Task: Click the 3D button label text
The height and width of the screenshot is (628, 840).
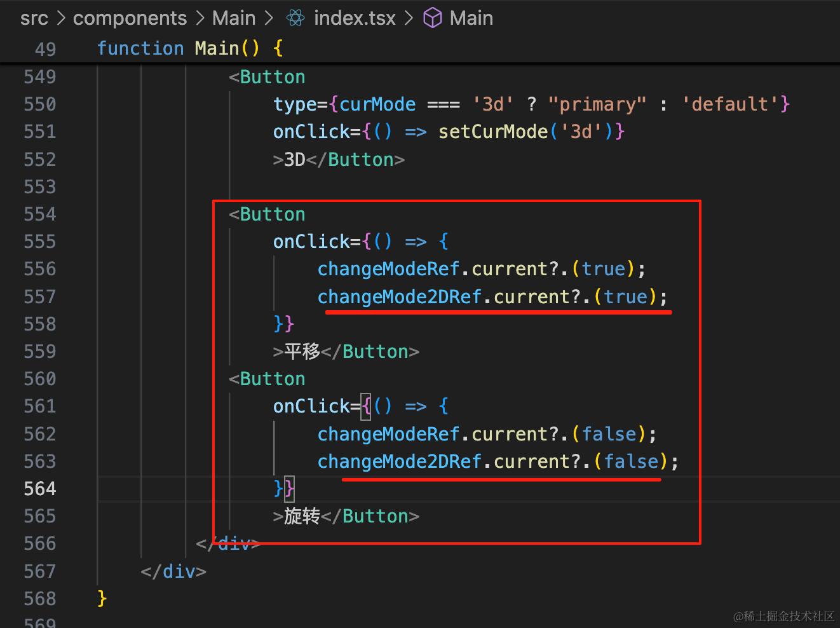Action: pyautogui.click(x=295, y=160)
